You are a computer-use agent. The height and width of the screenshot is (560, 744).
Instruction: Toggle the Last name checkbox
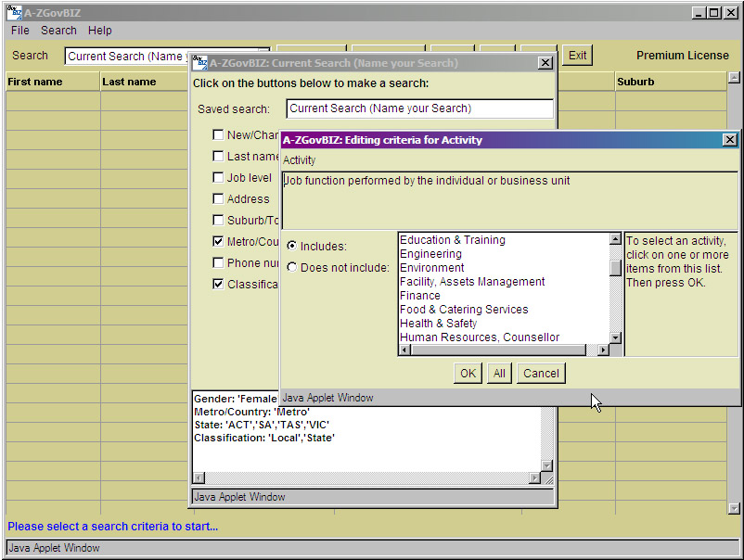coord(218,156)
